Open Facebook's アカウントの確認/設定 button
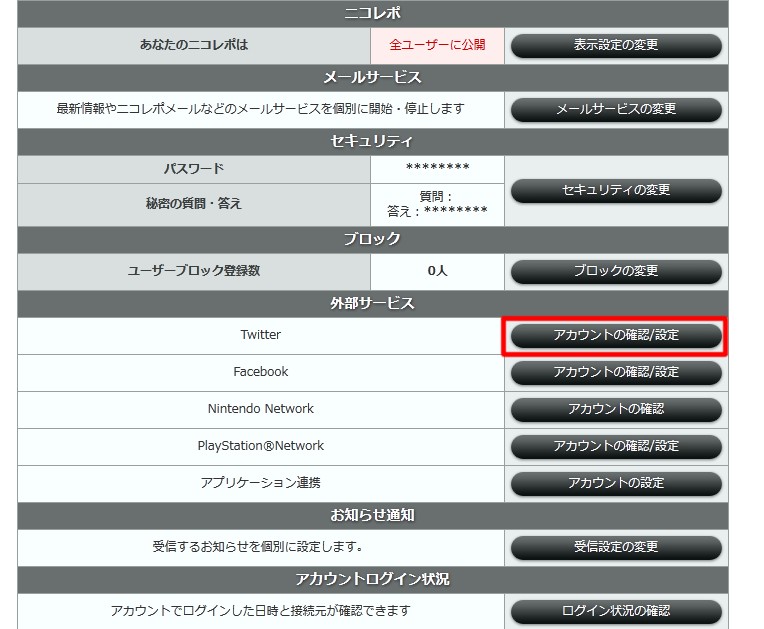The width and height of the screenshot is (764, 629). pyautogui.click(x=615, y=372)
